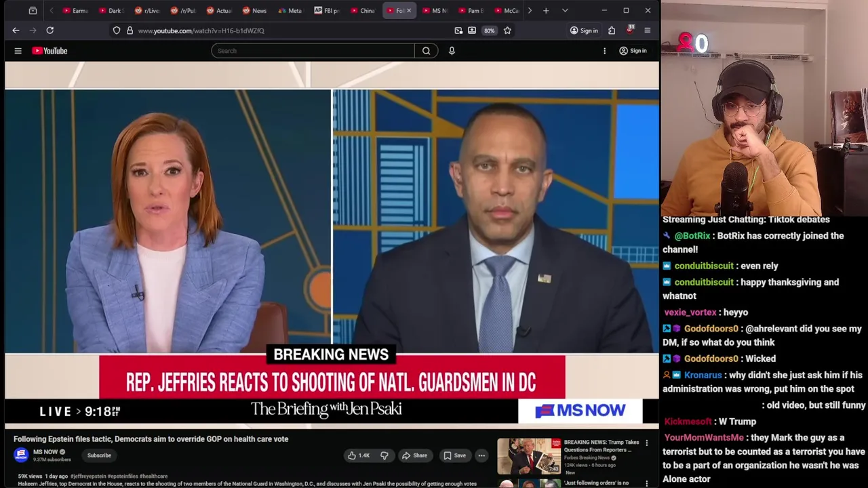Click the install/download icon in the address bar

472,30
